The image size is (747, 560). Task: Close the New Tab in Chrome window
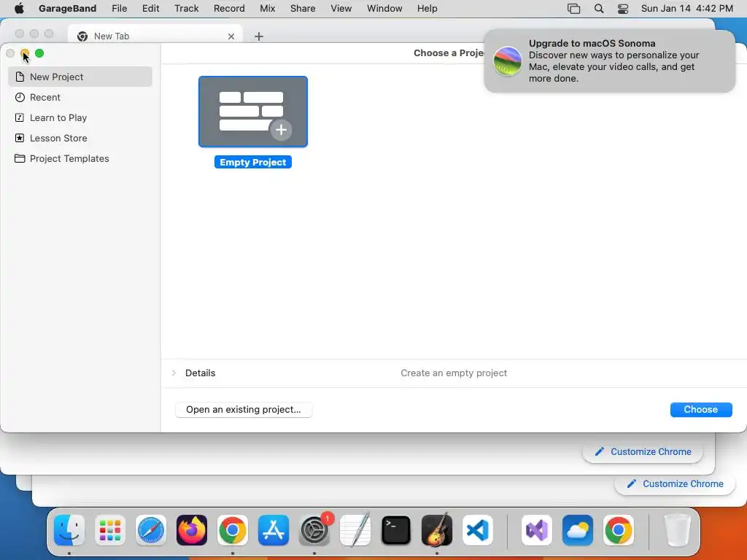click(x=231, y=36)
